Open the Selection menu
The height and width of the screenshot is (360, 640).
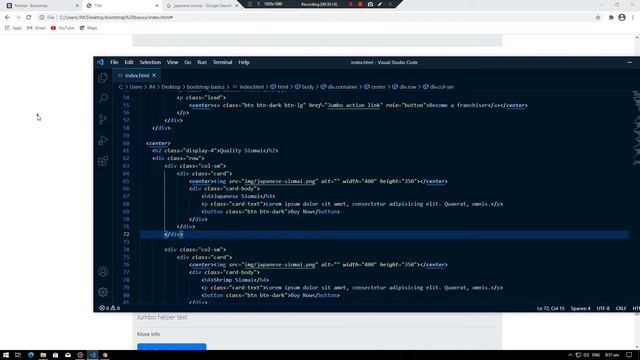pyautogui.click(x=150, y=62)
